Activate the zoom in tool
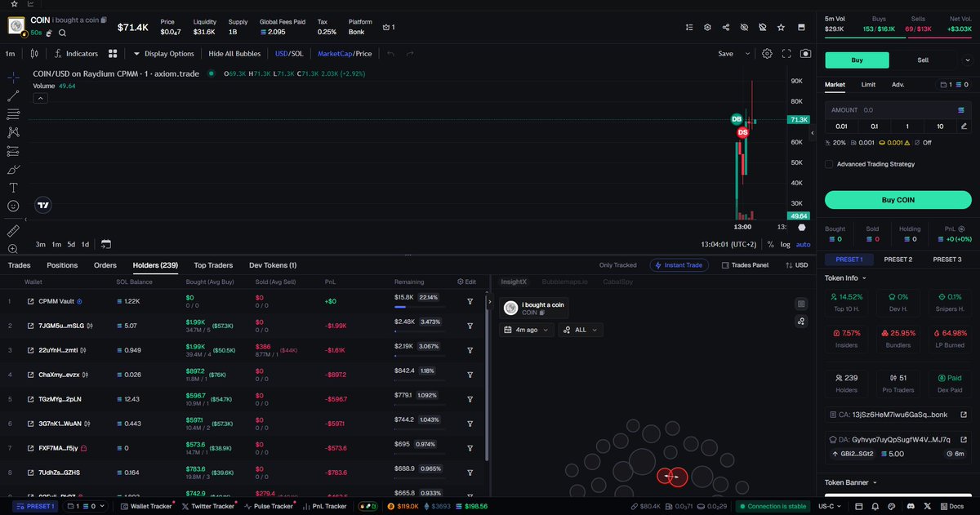Screen dimensions: 980x515 coord(13,249)
